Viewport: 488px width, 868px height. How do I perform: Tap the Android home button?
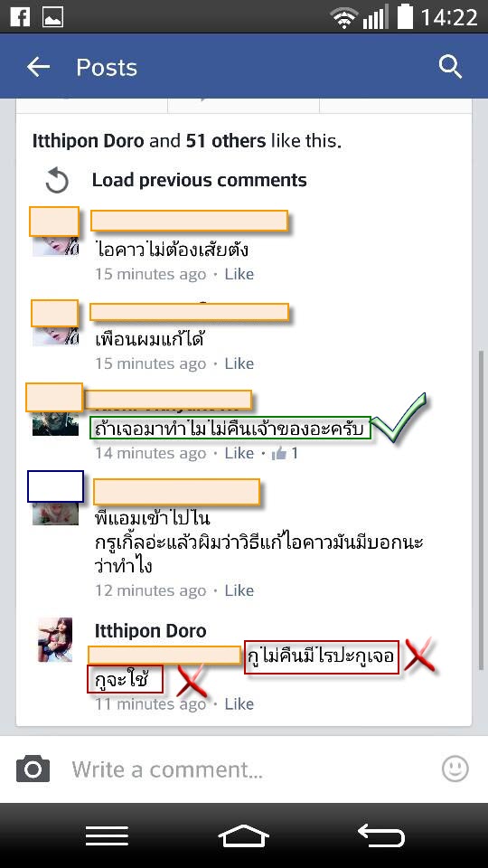pyautogui.click(x=243, y=835)
